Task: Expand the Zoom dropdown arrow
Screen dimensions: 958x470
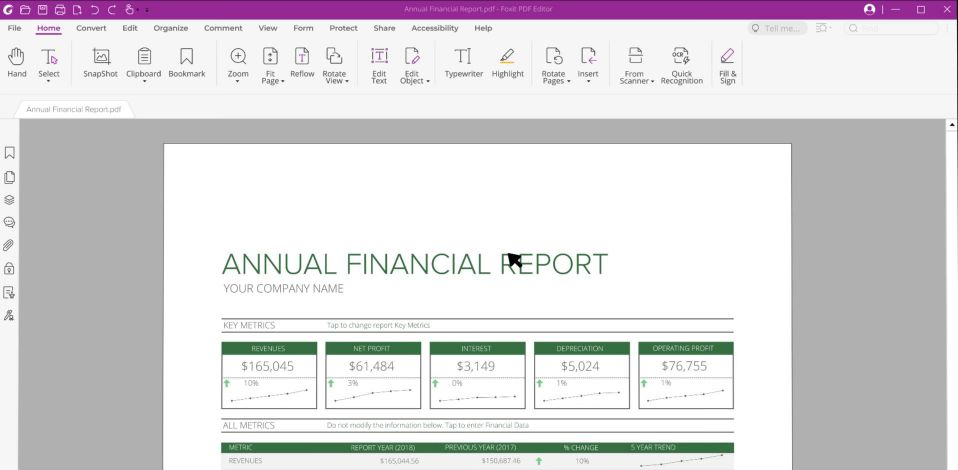Action: pos(238,81)
